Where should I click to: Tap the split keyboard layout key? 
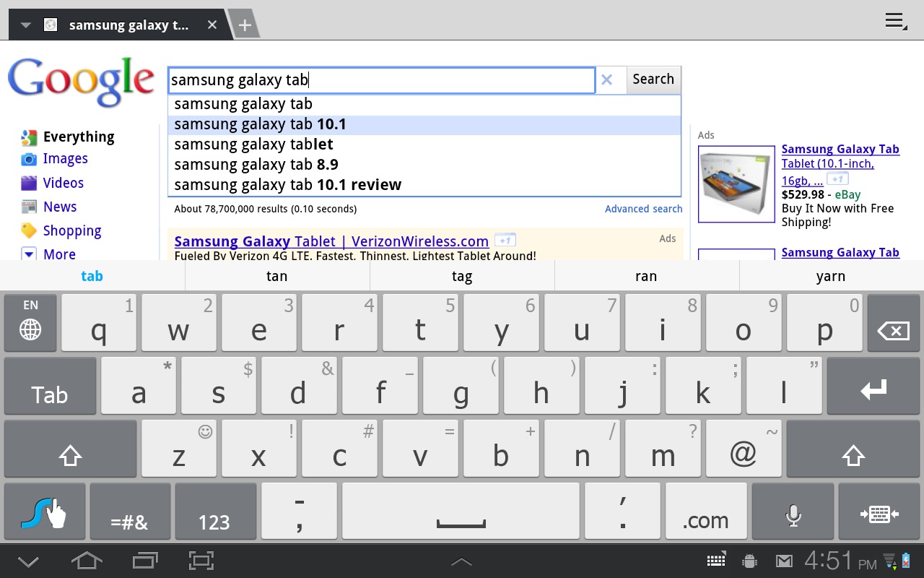879,512
